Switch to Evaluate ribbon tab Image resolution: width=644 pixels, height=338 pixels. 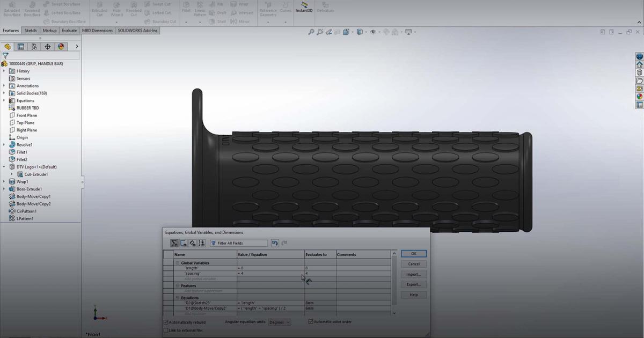(x=69, y=31)
